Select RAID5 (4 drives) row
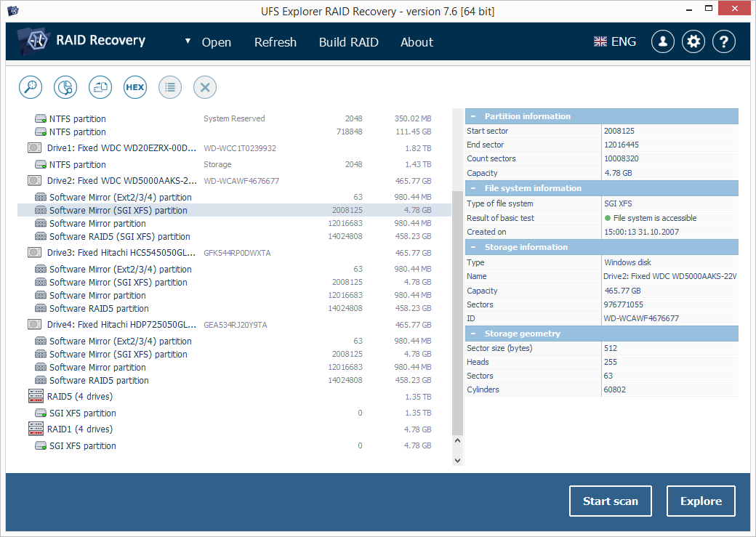756x537 pixels. [234, 396]
